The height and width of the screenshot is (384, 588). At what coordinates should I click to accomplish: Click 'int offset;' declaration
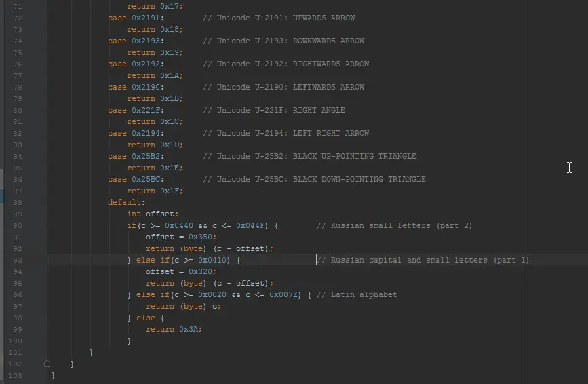[x=153, y=214]
